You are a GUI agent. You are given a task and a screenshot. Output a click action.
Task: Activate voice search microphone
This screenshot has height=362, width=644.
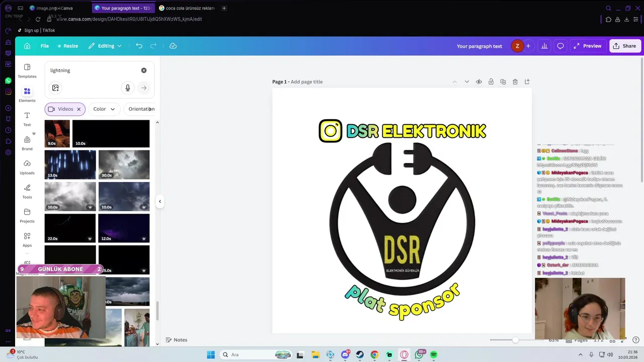pyautogui.click(x=128, y=88)
